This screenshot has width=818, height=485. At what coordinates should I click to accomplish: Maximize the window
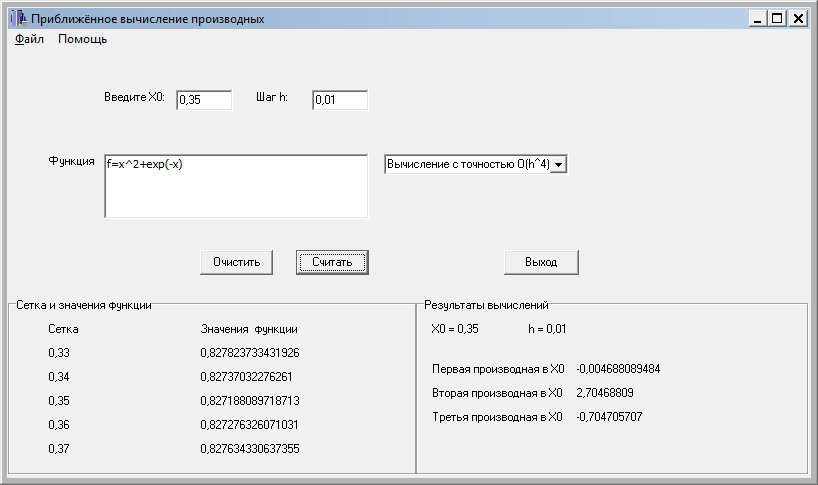[x=777, y=19]
